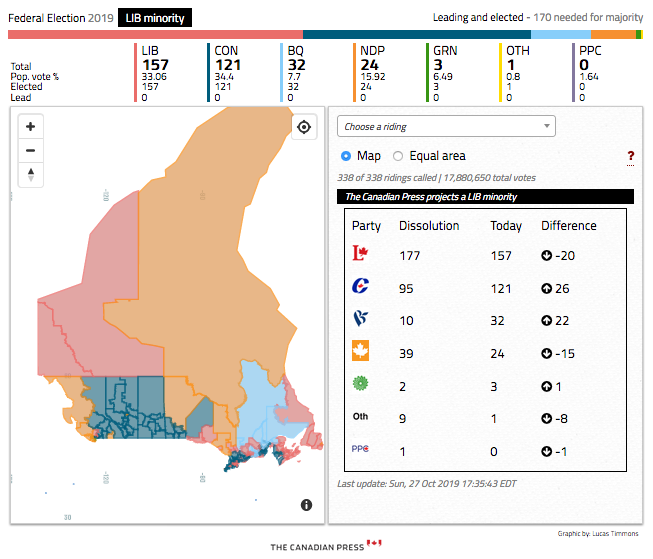This screenshot has height=559, width=653.
Task: Click the PPC party logo
Action: click(360, 449)
